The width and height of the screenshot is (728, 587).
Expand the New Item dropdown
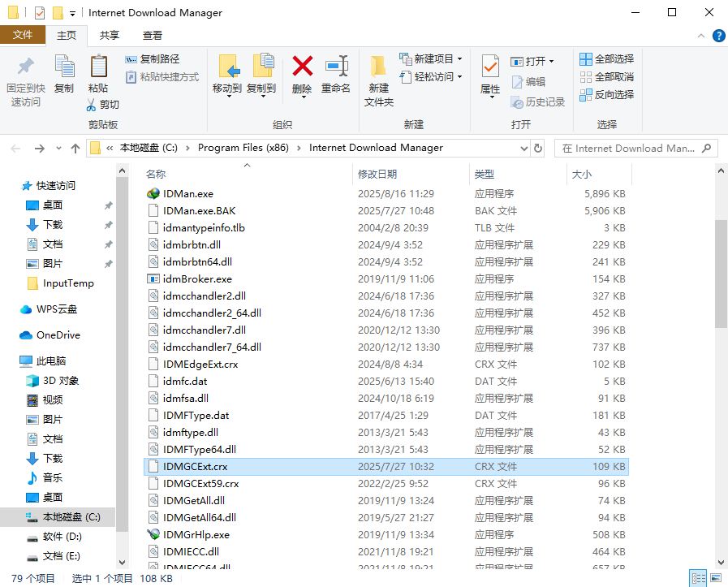click(x=459, y=59)
